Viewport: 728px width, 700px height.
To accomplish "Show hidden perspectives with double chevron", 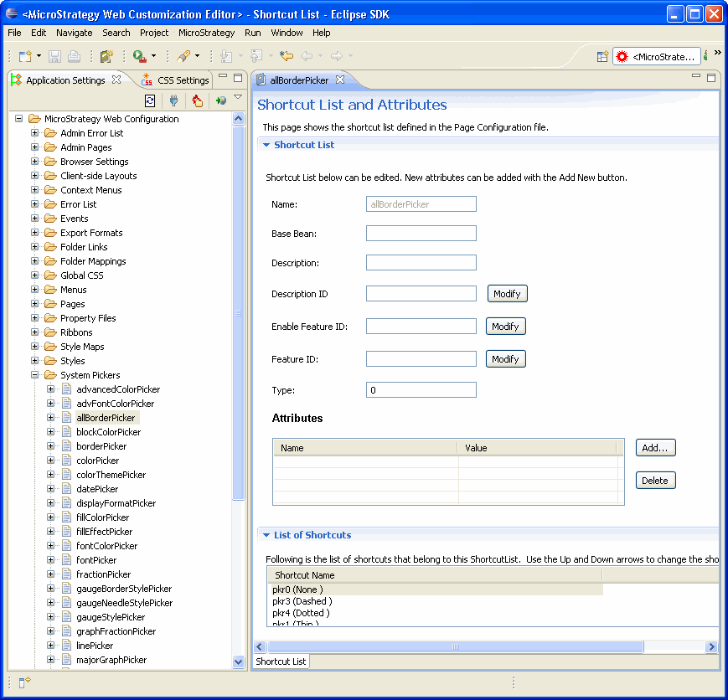I will [x=718, y=53].
